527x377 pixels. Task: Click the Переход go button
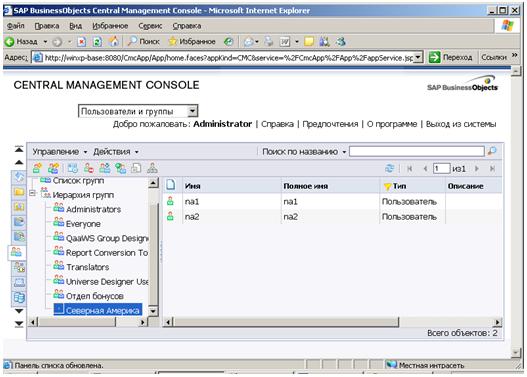tap(451, 57)
